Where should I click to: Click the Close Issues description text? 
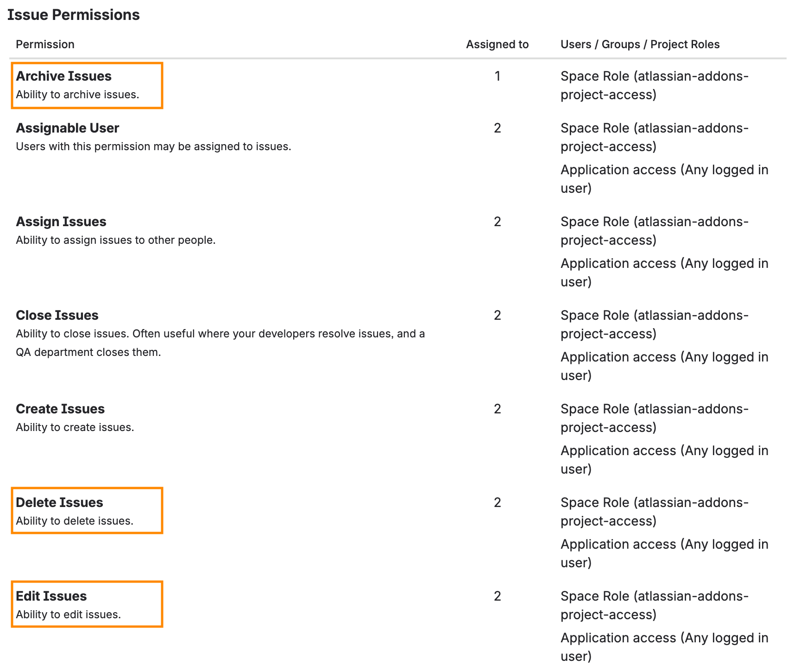[220, 343]
